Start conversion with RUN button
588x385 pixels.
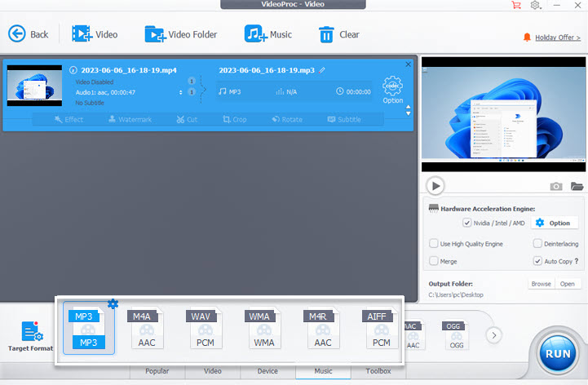point(558,353)
